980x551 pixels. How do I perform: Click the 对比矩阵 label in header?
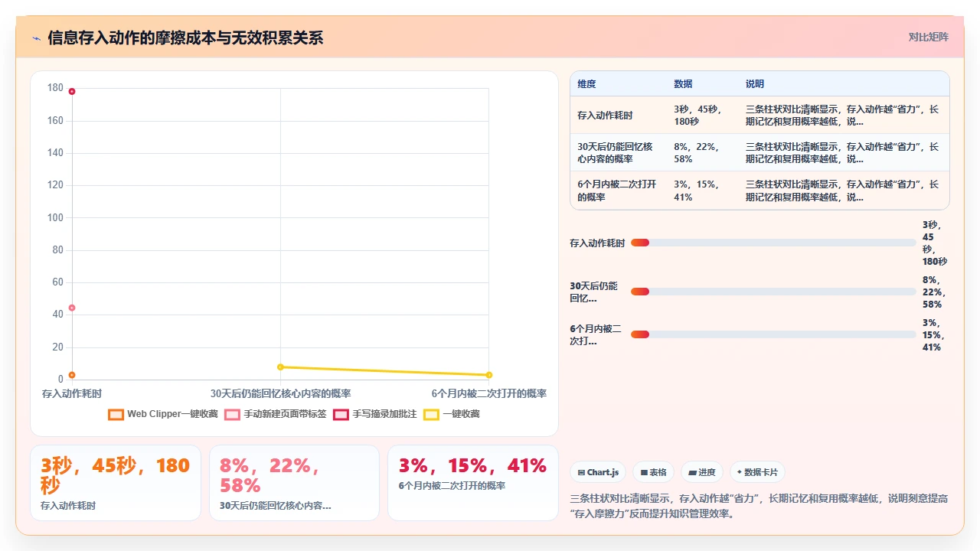(929, 37)
